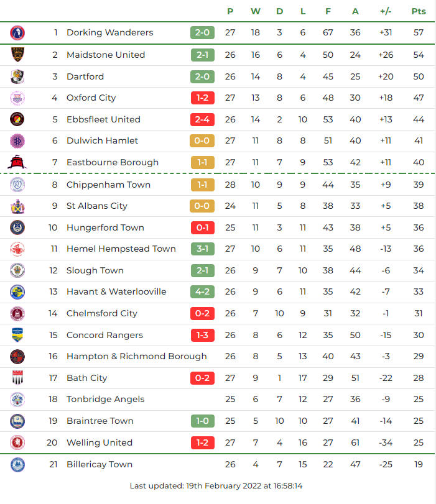Open Hampton & Richmond Borough team page
The image size is (436, 504).
(136, 356)
